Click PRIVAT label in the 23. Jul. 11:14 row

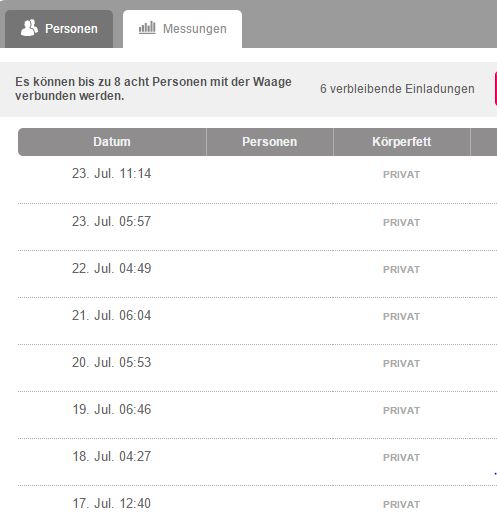point(401,174)
